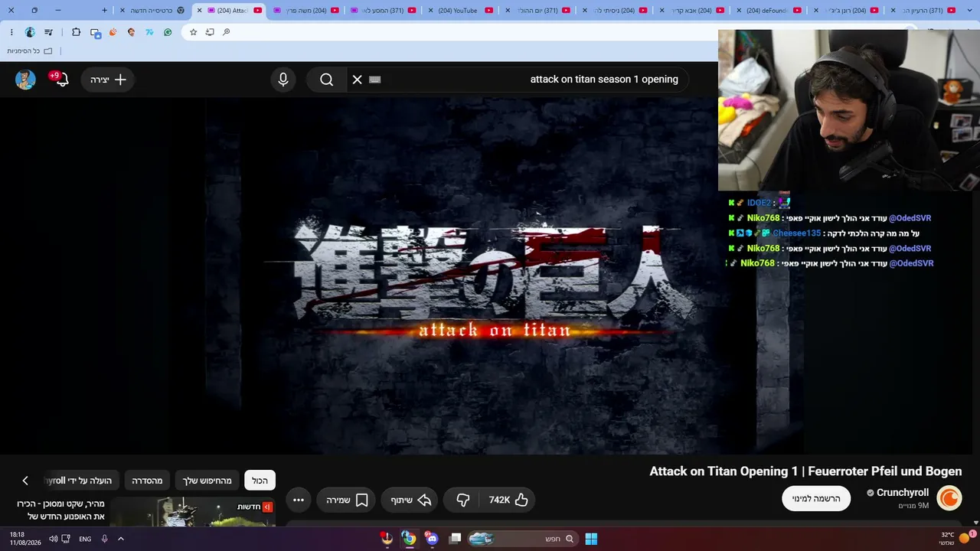Like the Attack on Titan video
The width and height of the screenshot is (980, 551).
tap(509, 500)
